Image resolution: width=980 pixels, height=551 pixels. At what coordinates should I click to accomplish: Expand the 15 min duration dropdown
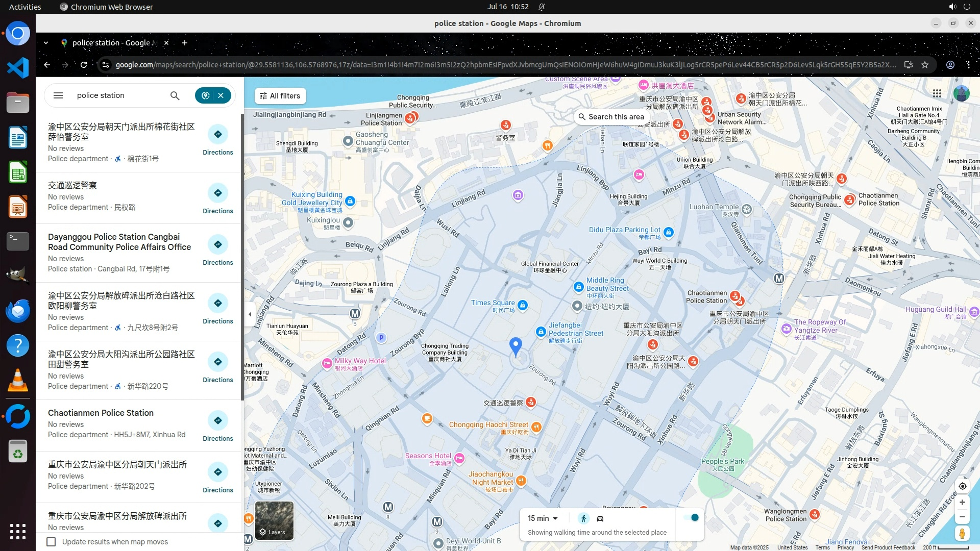point(543,518)
